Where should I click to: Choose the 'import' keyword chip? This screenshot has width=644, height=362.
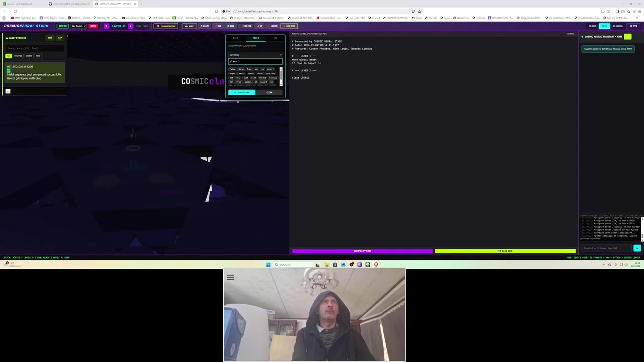pos(263,82)
